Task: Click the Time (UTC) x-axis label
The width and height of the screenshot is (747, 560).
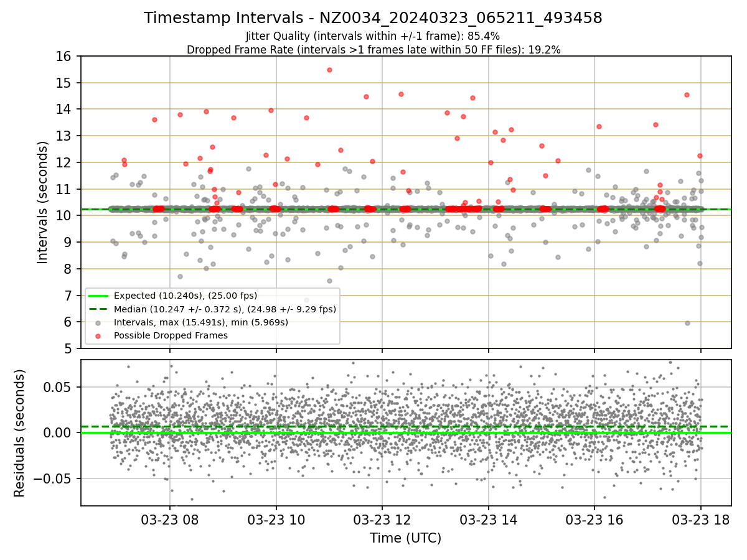Action: (405, 538)
